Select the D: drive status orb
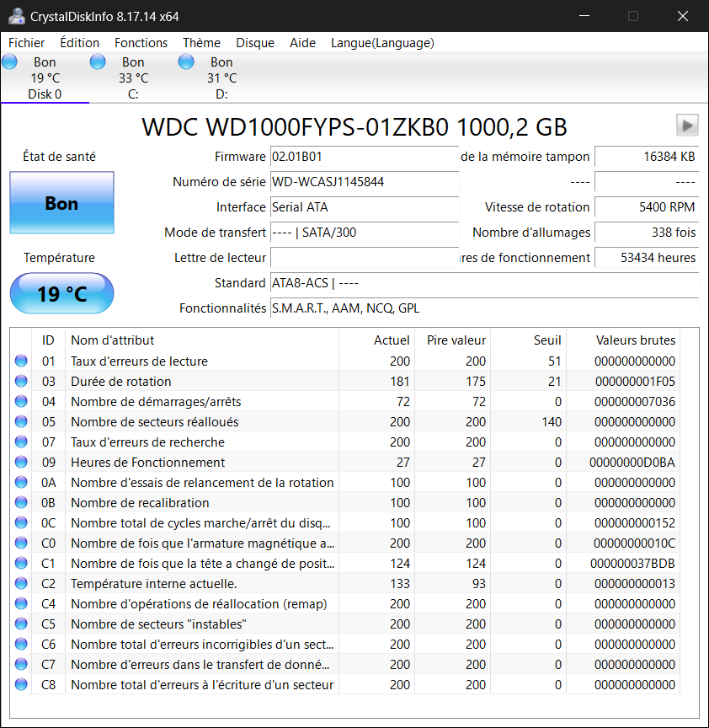 click(186, 62)
